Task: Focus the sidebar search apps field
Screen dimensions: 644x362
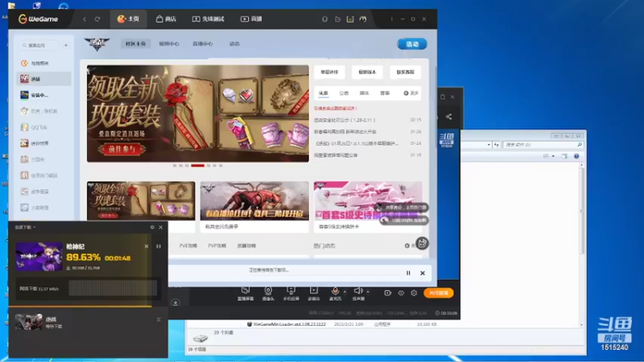Action: tap(39, 45)
